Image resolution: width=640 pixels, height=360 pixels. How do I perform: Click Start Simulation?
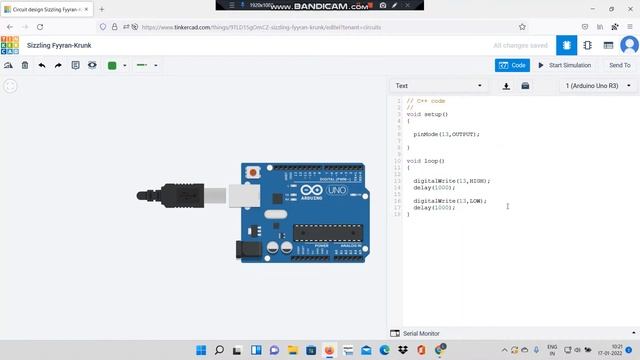pyautogui.click(x=564, y=65)
